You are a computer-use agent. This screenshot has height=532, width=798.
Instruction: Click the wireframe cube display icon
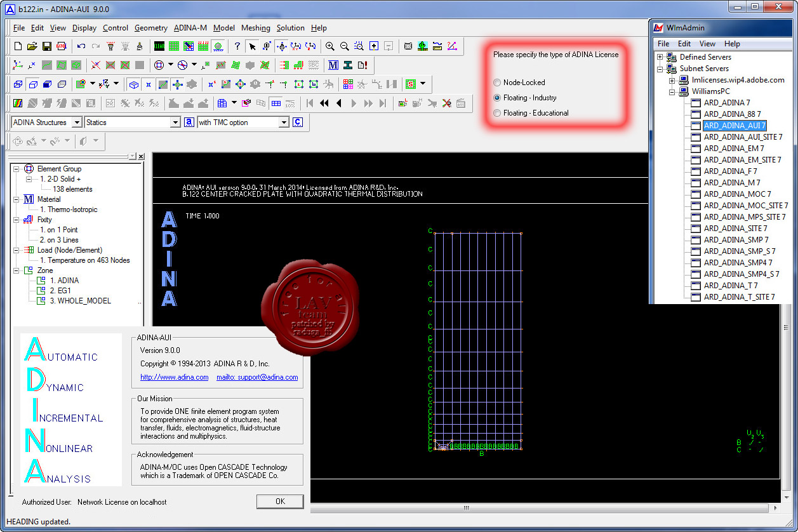click(18, 84)
